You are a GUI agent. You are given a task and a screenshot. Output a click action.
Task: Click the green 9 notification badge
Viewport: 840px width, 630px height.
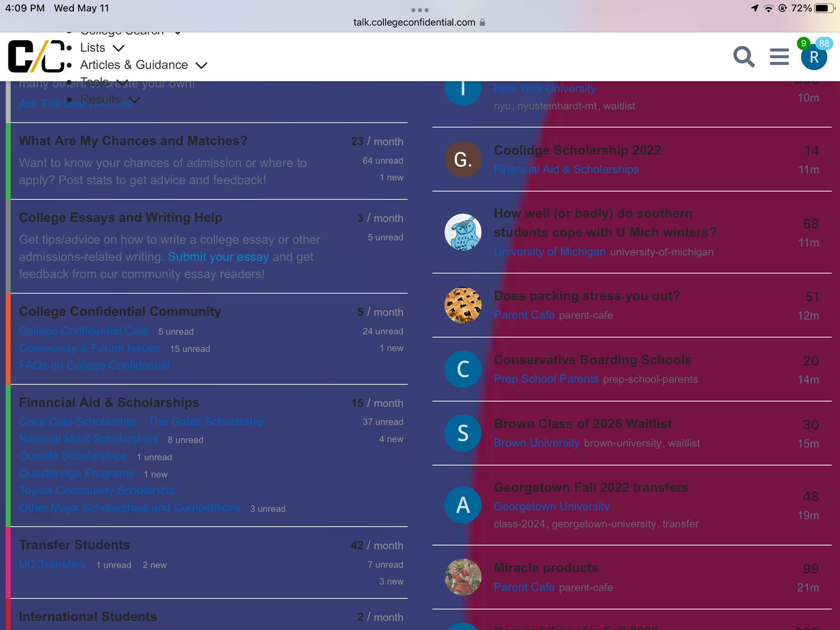[803, 43]
